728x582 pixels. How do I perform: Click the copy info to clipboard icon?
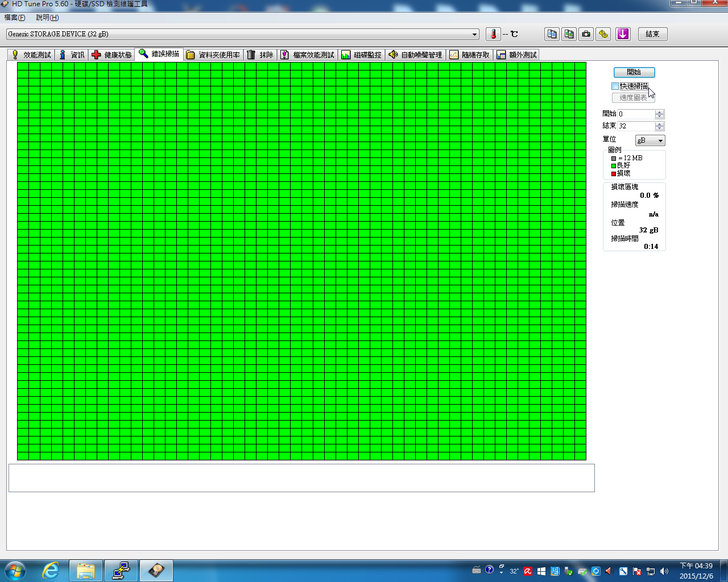(x=552, y=33)
